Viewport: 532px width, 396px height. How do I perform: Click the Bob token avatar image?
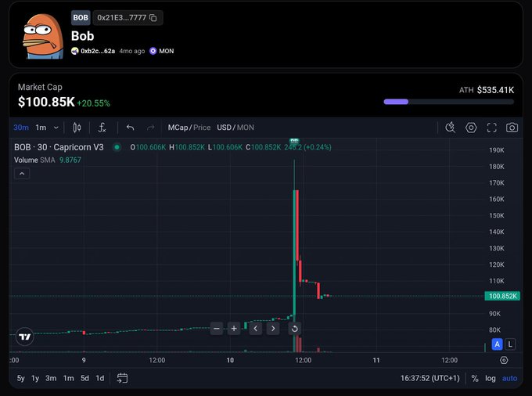[x=43, y=36]
